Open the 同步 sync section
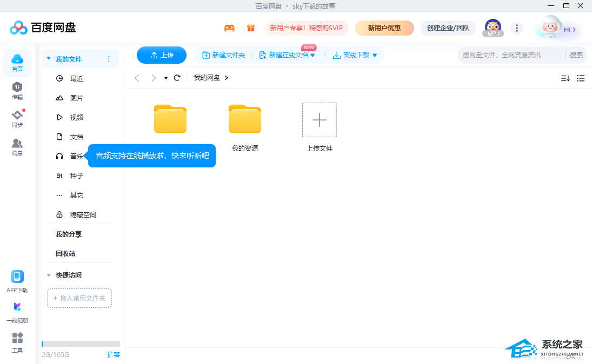The width and height of the screenshot is (592, 364). 17,118
